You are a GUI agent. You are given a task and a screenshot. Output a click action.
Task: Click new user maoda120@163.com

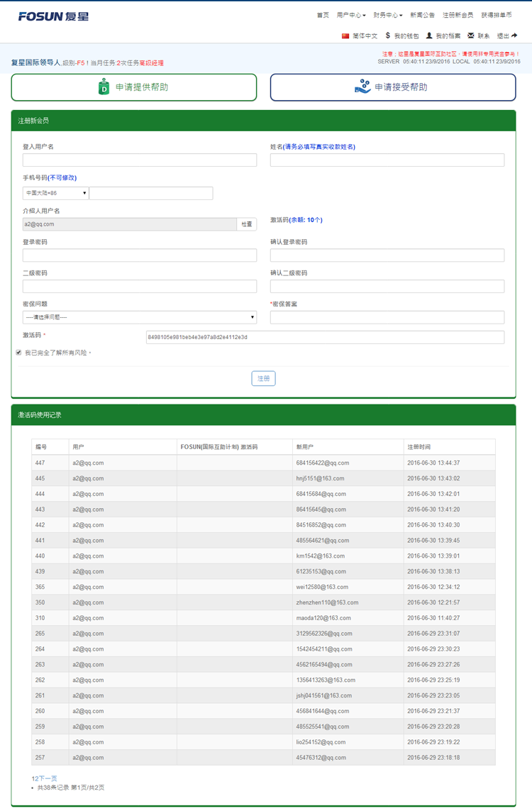323,618
